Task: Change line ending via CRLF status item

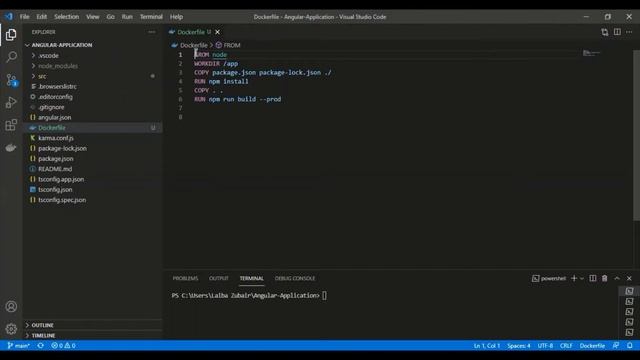Action: click(x=566, y=346)
